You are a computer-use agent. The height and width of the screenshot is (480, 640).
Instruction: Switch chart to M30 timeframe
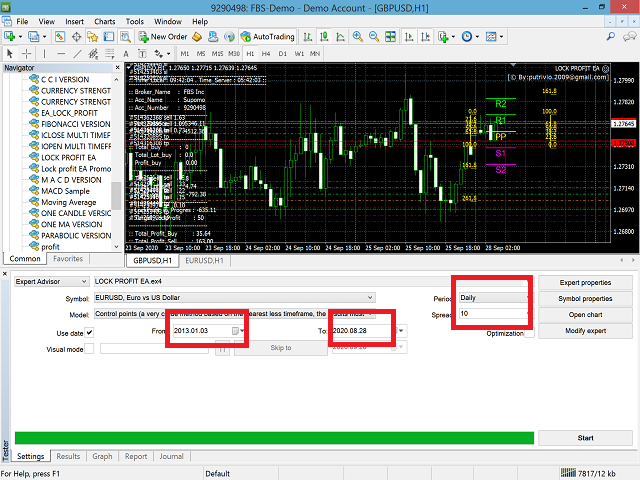(x=234, y=53)
